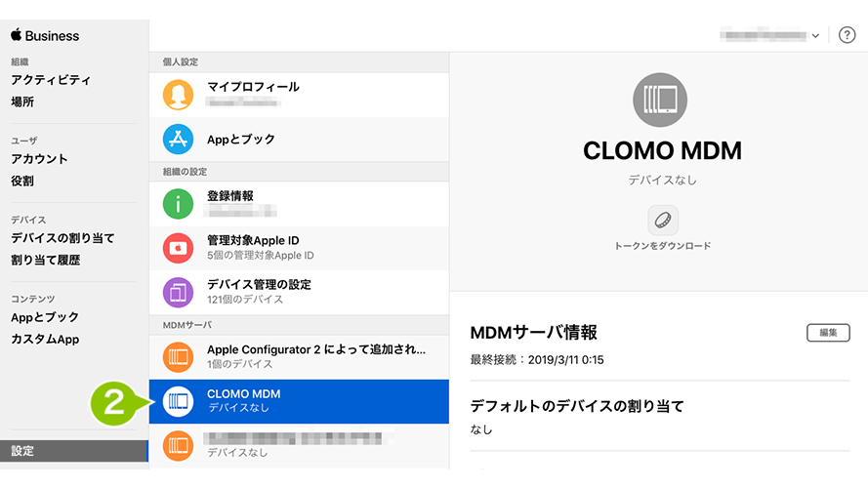Open the App Store icon for Appとブック
Image resolution: width=868 pixels, height=488 pixels.
178,139
